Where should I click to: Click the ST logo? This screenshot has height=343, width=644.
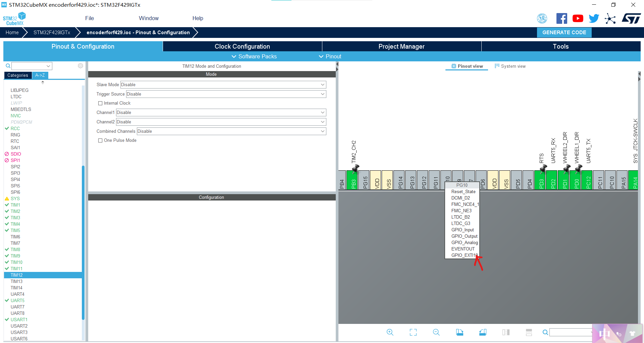pyautogui.click(x=632, y=18)
